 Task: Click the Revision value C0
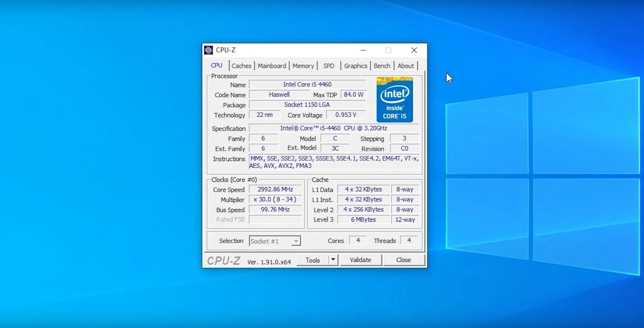click(405, 148)
